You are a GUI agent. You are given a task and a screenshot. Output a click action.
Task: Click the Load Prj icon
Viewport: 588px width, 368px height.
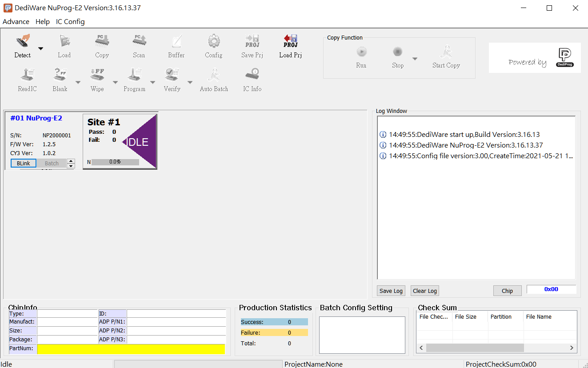tap(291, 41)
